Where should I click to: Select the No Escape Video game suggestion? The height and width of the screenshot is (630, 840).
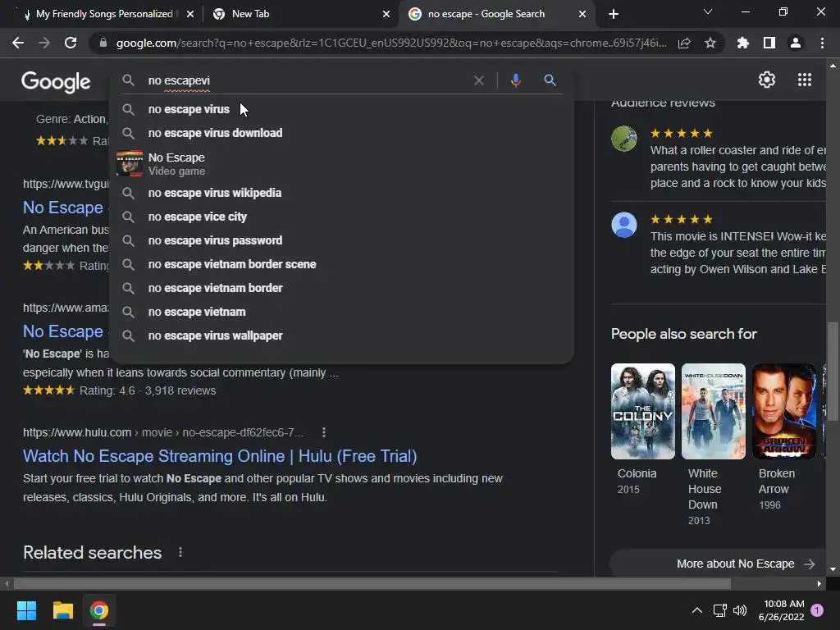[x=341, y=163]
